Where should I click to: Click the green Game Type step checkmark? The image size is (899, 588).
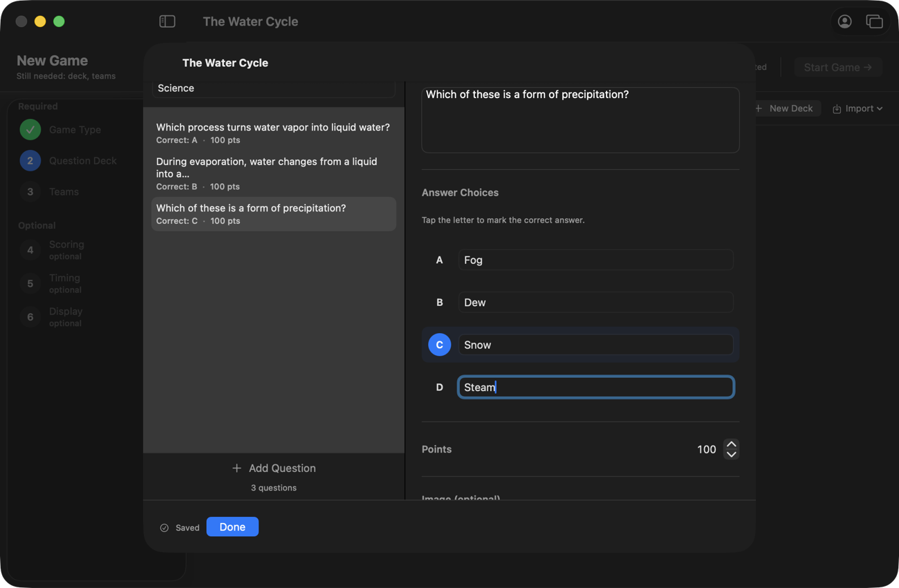pos(30,129)
